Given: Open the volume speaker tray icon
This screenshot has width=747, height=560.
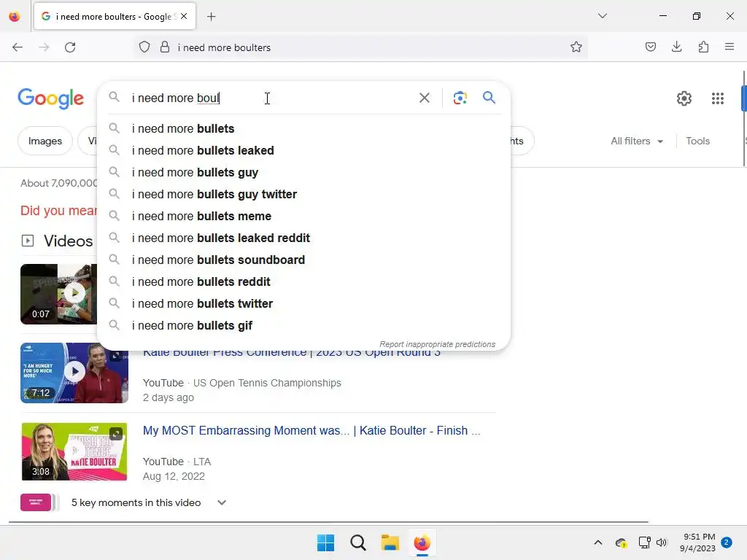Looking at the screenshot, I should (x=662, y=542).
